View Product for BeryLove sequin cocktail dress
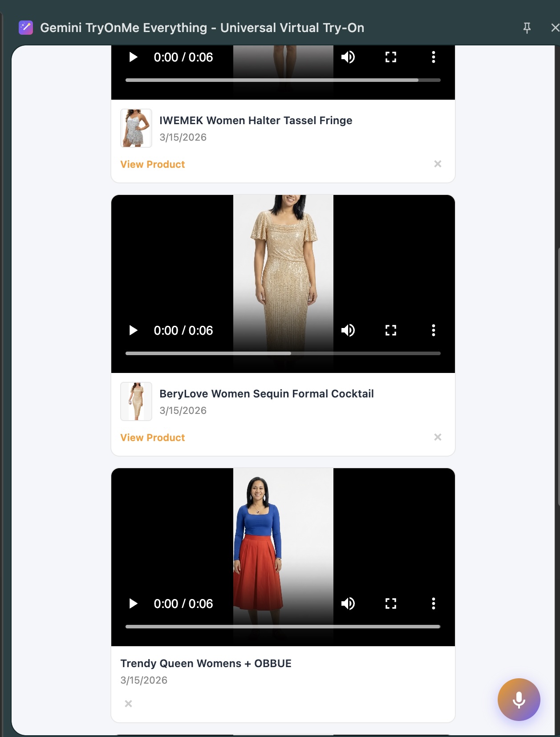 tap(153, 437)
